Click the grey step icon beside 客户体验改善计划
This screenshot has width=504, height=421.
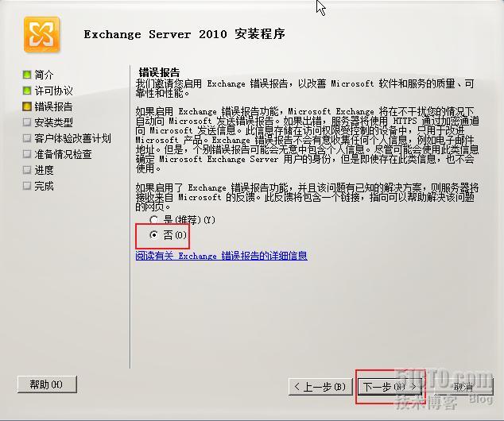point(27,138)
